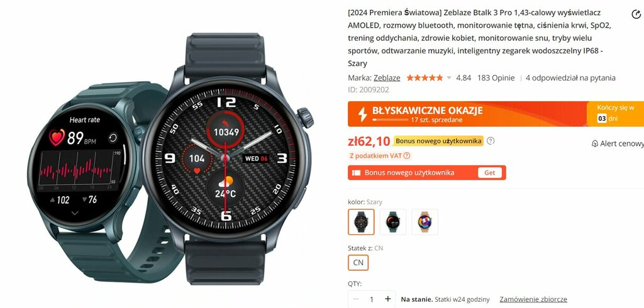Click the question mark next to Bonus nowego użytkownika

(x=491, y=141)
